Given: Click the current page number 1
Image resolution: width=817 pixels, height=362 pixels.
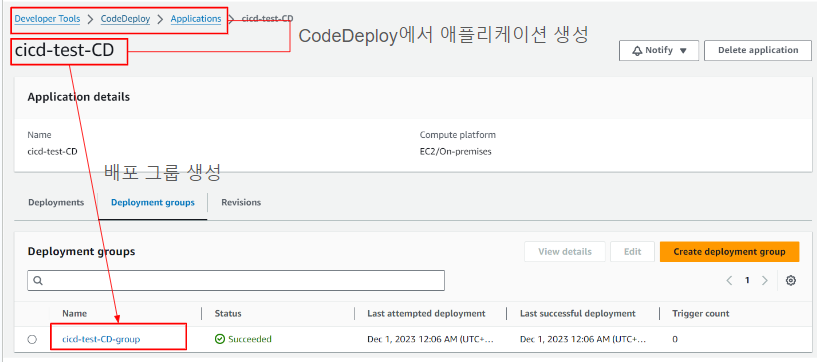Looking at the screenshot, I should tap(747, 280).
